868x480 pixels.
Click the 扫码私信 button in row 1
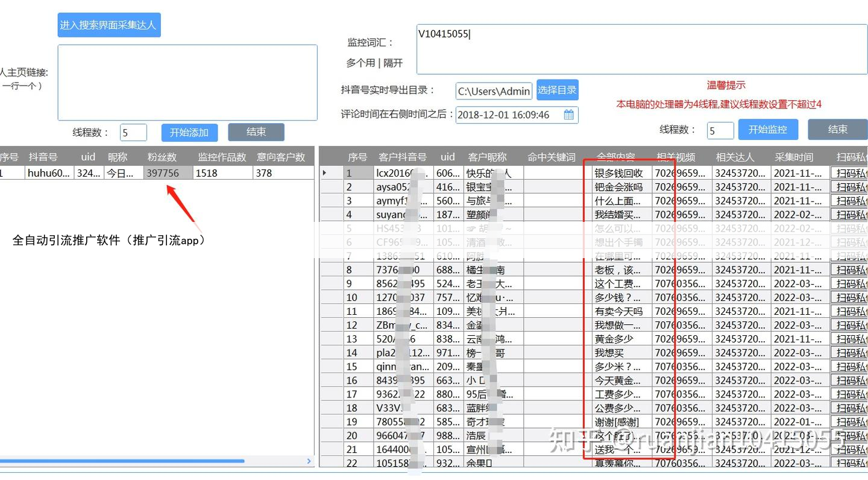[849, 173]
